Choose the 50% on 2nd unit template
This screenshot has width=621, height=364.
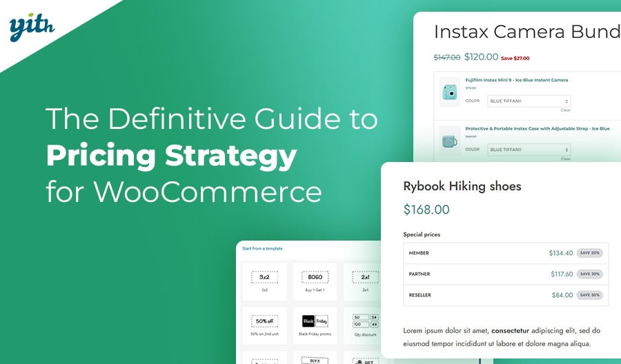point(264,325)
